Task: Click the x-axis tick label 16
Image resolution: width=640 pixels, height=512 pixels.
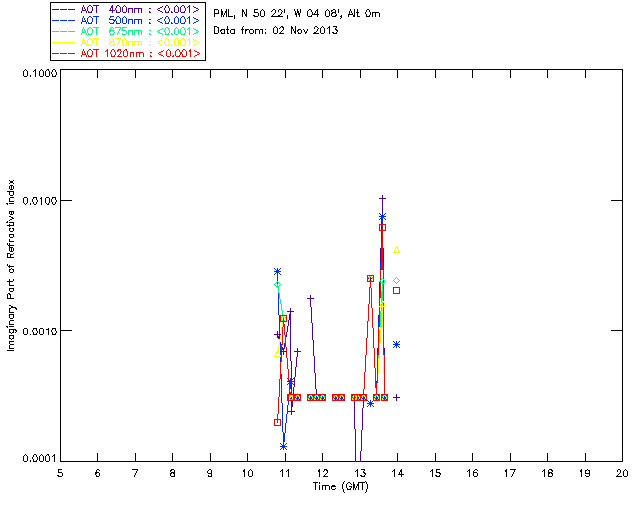Action: click(472, 473)
